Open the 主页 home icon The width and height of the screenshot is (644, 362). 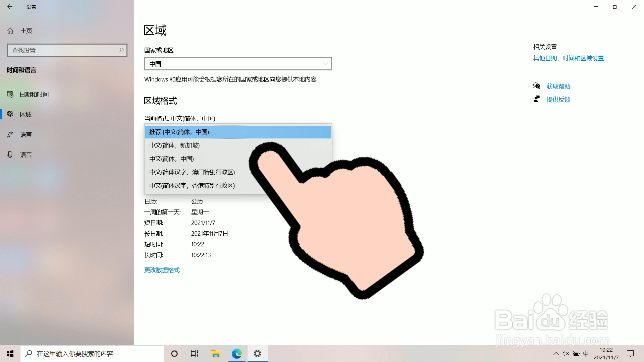pyautogui.click(x=10, y=31)
